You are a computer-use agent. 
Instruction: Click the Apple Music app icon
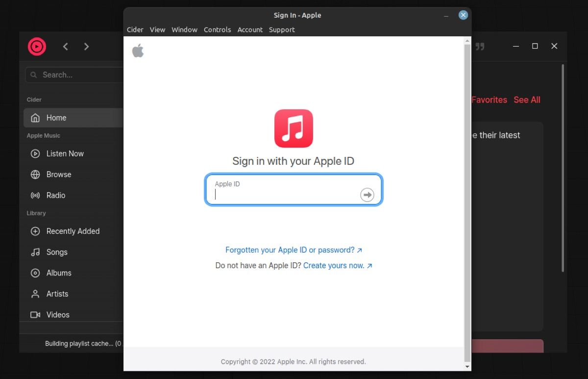294,128
